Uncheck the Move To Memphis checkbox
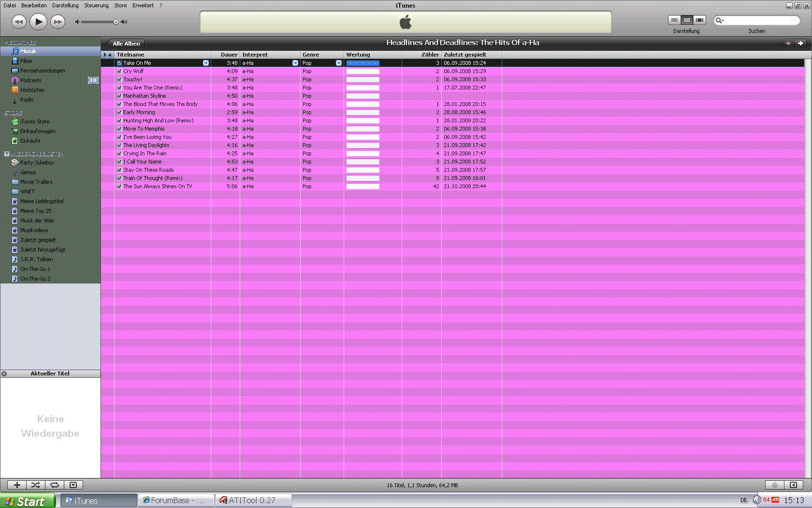The width and height of the screenshot is (812, 508). 119,129
